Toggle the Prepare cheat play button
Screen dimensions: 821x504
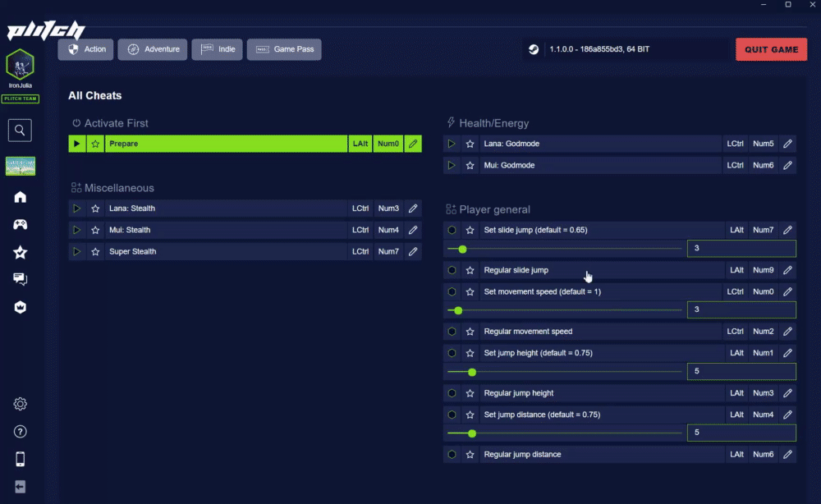pyautogui.click(x=76, y=144)
